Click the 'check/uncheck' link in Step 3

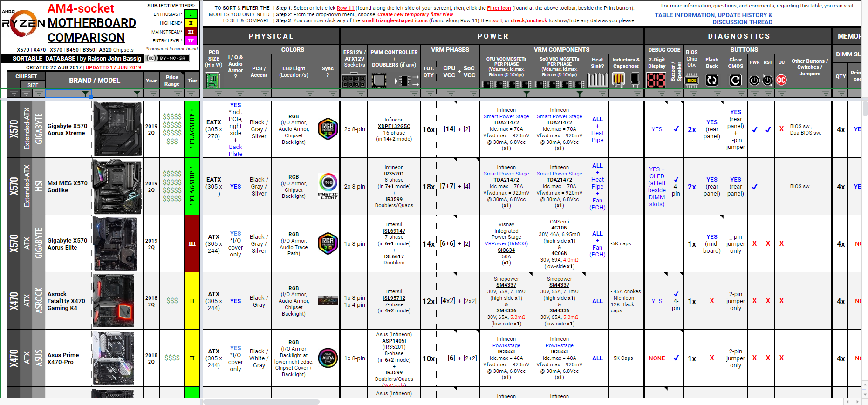pos(529,20)
